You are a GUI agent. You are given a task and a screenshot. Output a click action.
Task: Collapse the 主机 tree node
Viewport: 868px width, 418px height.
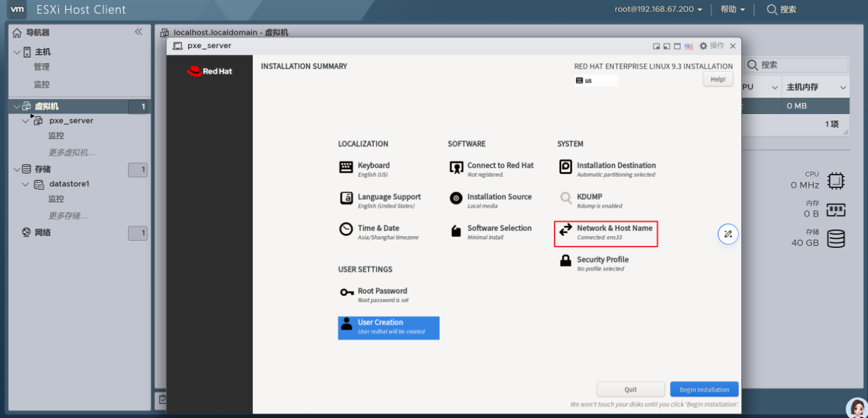coord(17,52)
